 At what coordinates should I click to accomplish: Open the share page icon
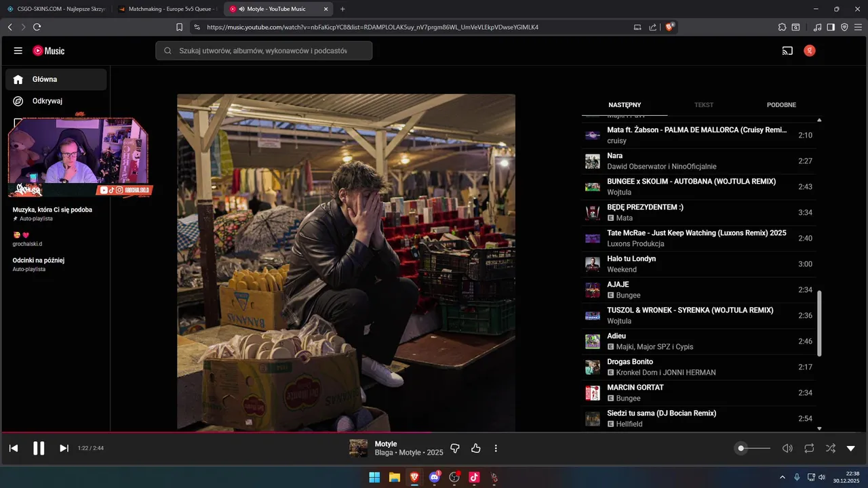coord(652,27)
